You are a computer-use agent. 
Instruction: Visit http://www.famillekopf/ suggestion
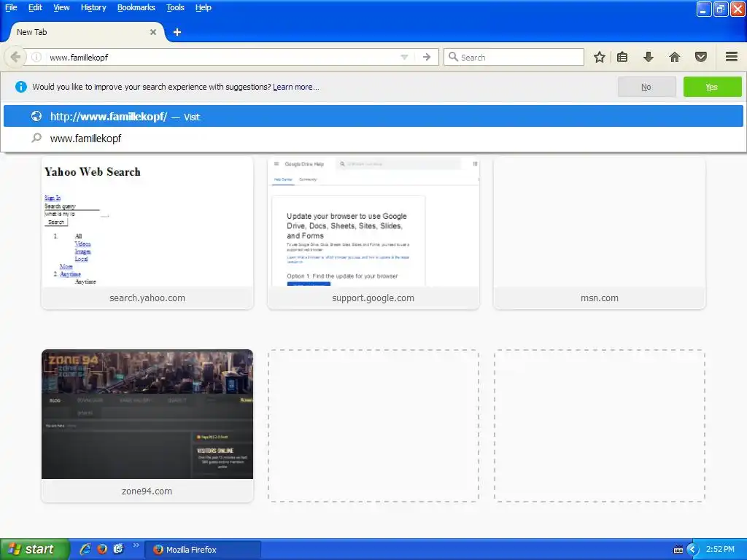click(373, 117)
